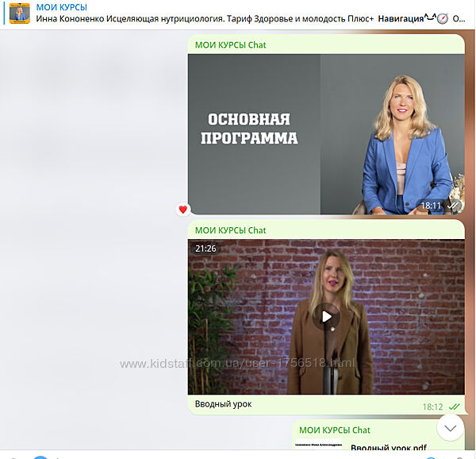Click the Вводный урок caption text
476x459 pixels.
click(223, 404)
